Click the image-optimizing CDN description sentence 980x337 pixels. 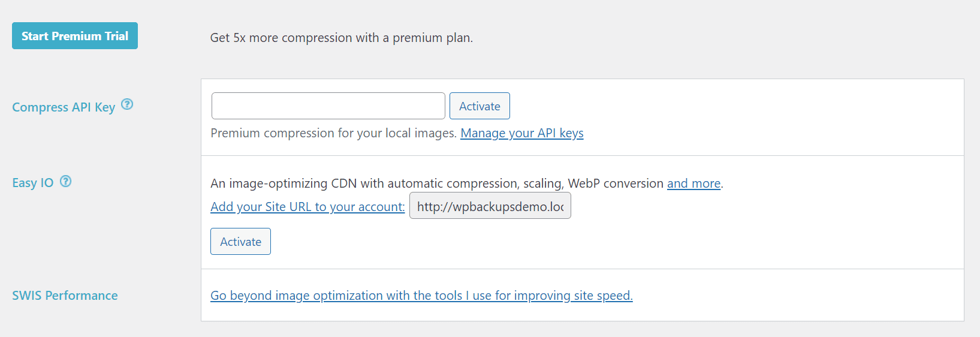467,183
